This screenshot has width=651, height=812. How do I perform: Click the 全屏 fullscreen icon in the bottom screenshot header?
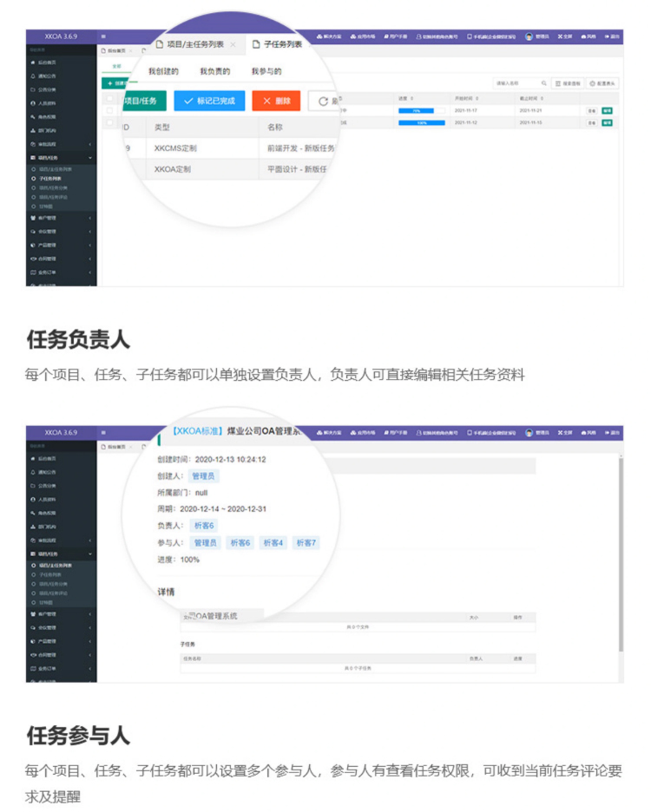click(561, 432)
